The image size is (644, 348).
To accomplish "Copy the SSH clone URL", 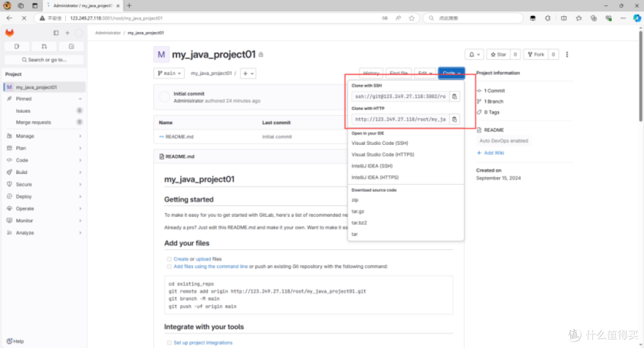I will 454,97.
